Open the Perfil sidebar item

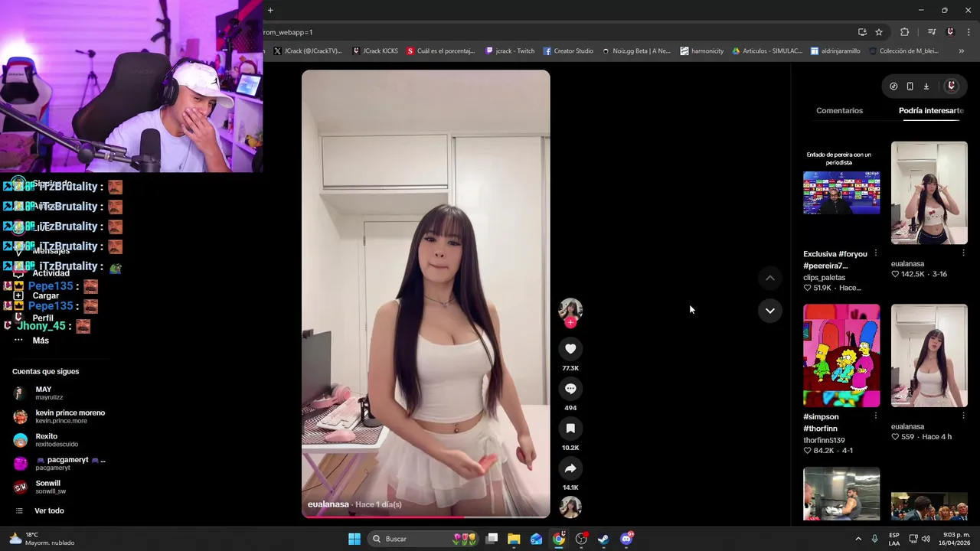(43, 318)
